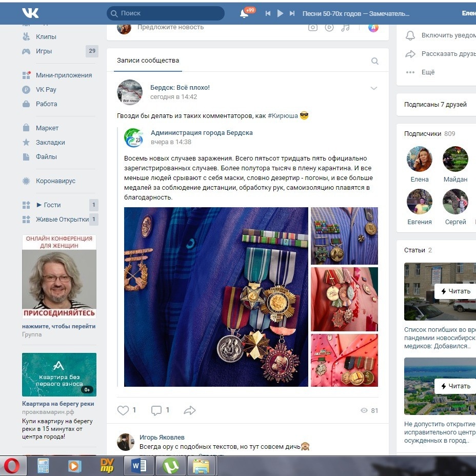Open the striped shirt medals photo
476x476 pixels.
(x=344, y=236)
